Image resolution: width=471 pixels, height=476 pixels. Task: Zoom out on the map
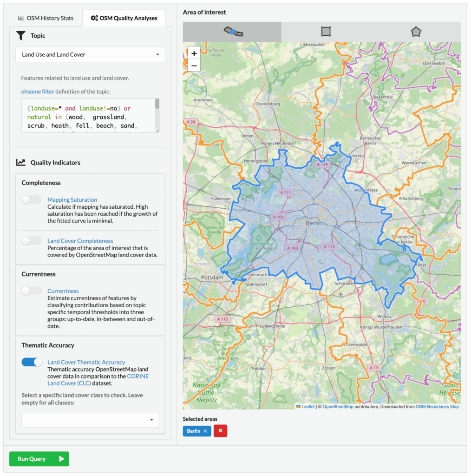coord(194,66)
